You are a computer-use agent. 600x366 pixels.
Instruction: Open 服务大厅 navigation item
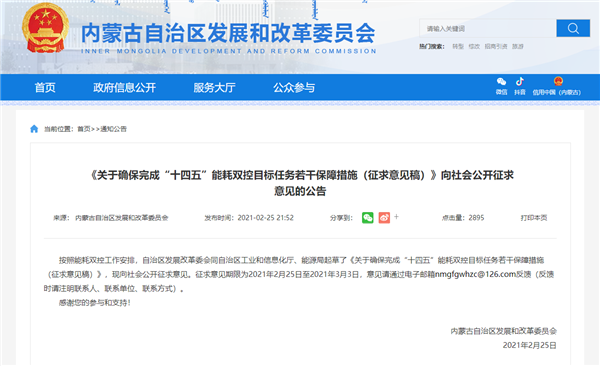(x=214, y=88)
